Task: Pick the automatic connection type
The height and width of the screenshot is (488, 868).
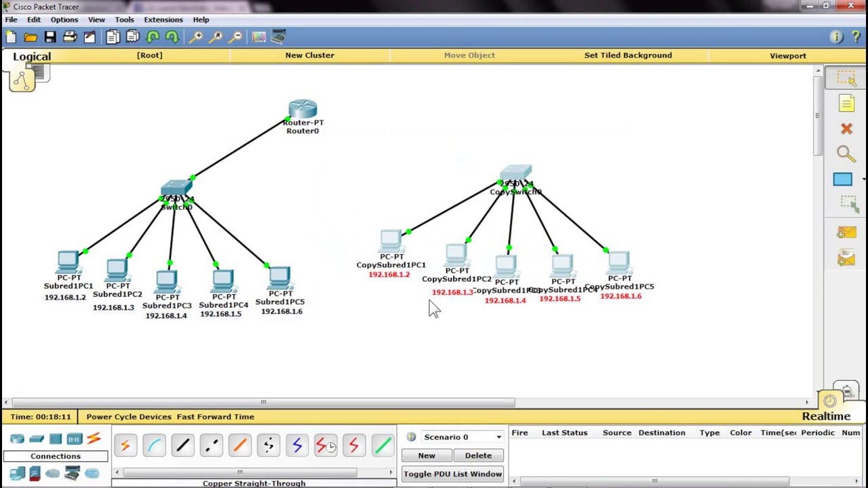Action: [x=125, y=445]
